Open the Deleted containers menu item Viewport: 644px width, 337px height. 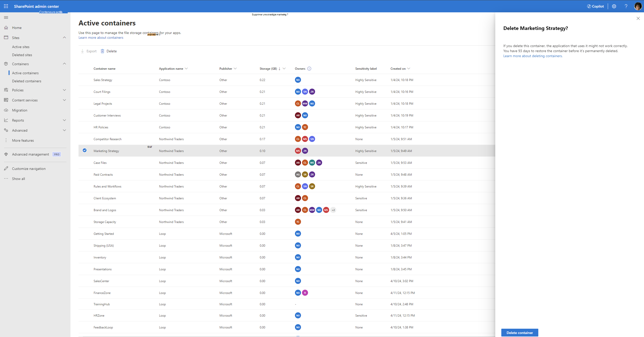[x=26, y=81]
